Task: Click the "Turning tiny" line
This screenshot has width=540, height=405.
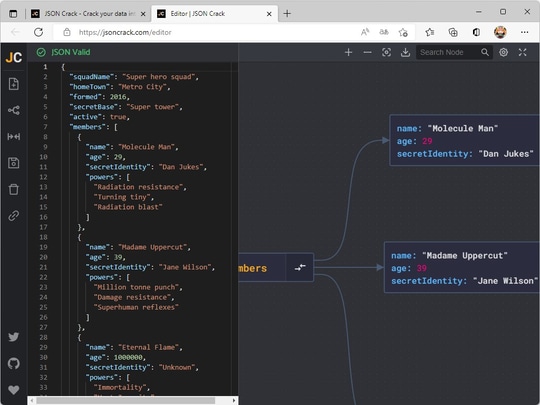Action: click(124, 197)
